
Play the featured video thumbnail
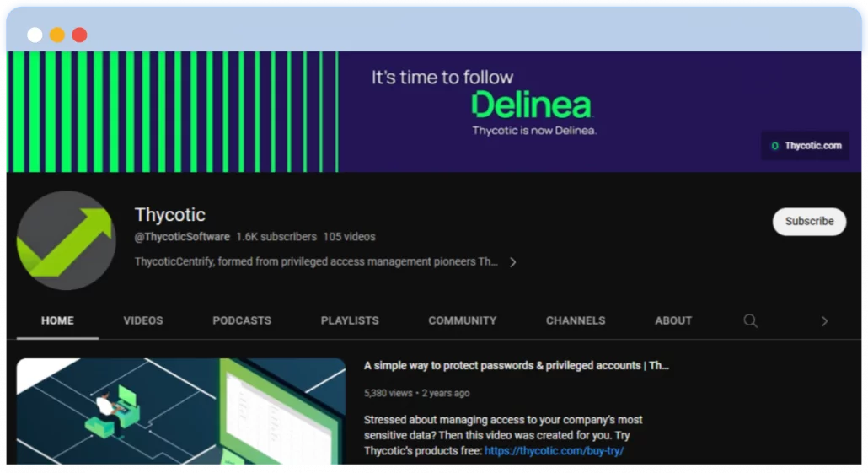181,411
